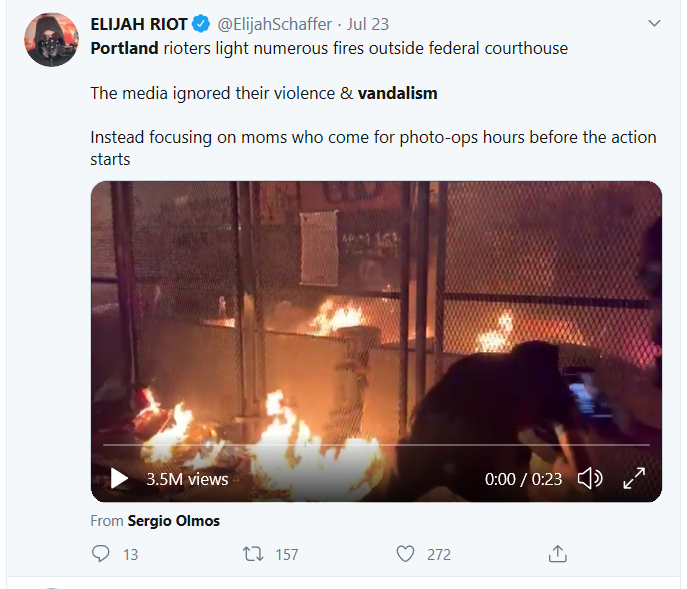Like the tweet with the heart icon
The image size is (687, 589).
[405, 553]
